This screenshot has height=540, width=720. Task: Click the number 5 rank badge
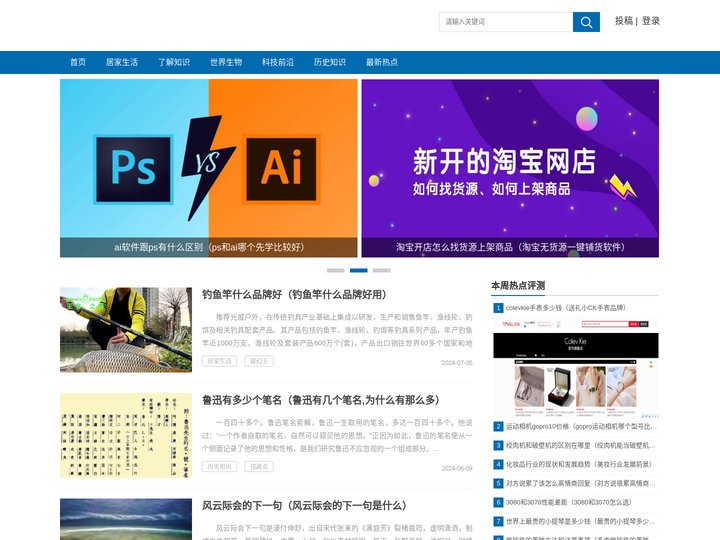pyautogui.click(x=498, y=483)
